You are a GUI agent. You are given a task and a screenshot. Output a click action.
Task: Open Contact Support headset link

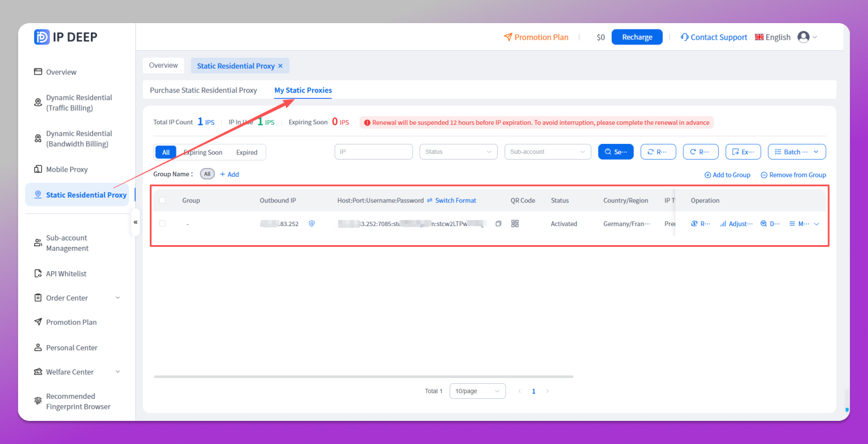point(714,37)
